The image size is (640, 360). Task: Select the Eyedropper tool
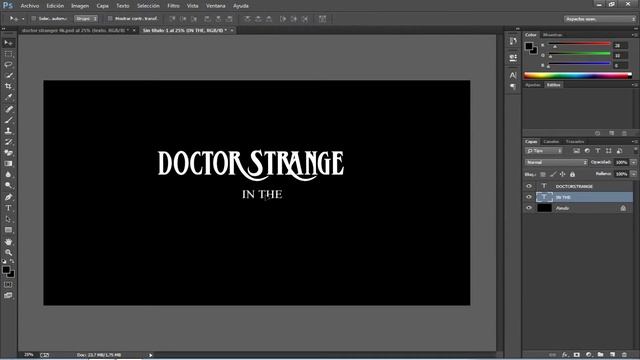tap(8, 98)
